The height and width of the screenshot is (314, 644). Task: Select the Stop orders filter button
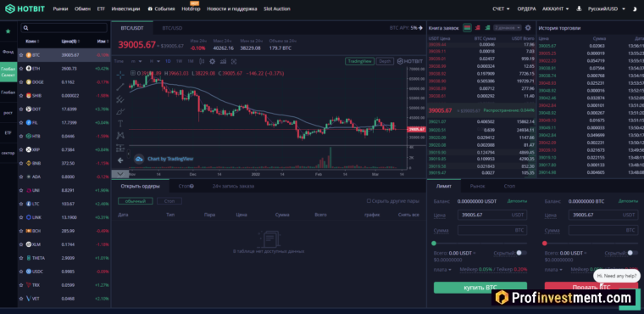pos(169,201)
